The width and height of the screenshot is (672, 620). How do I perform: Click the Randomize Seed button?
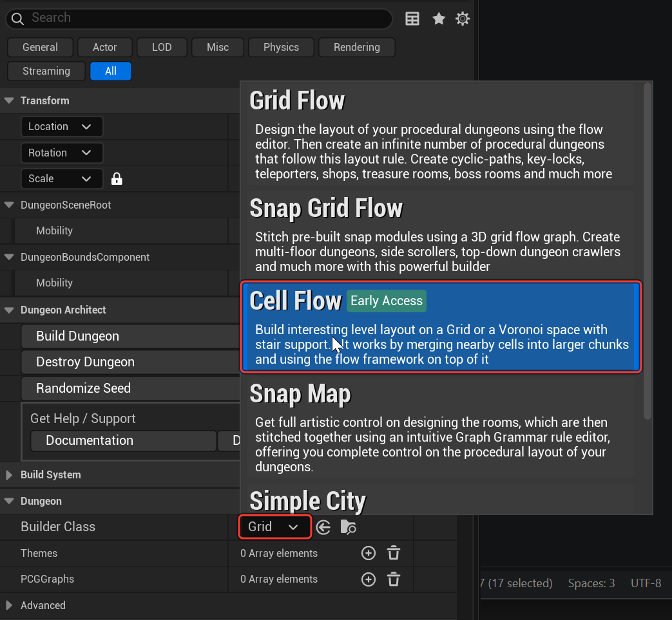point(130,388)
